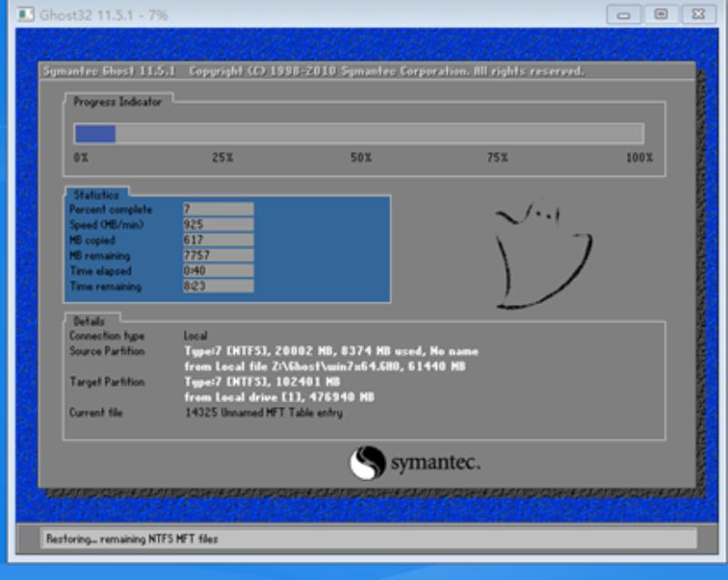Click the 'Target Partition' label
This screenshot has width=728, height=580.
coord(106,382)
